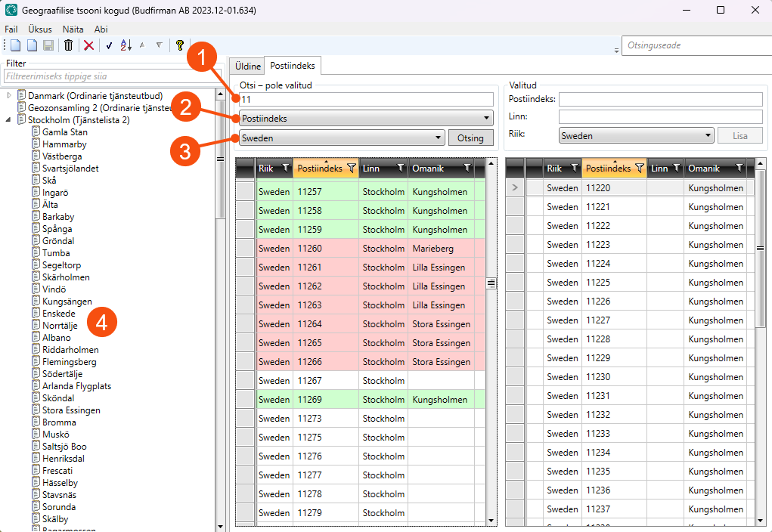Click the red X icon in toolbar

[x=88, y=45]
